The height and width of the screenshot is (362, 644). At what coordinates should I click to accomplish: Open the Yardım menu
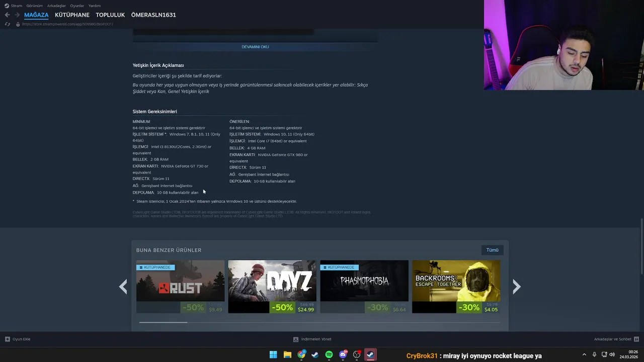95,6
